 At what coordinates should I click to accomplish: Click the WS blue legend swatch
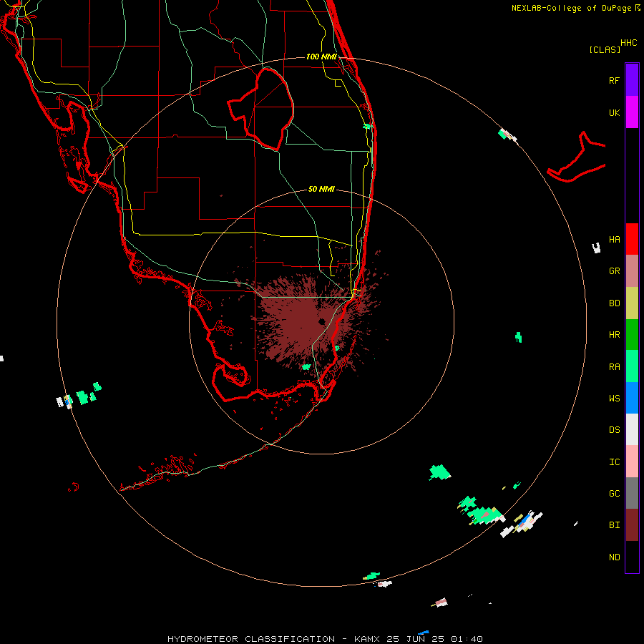click(x=632, y=398)
